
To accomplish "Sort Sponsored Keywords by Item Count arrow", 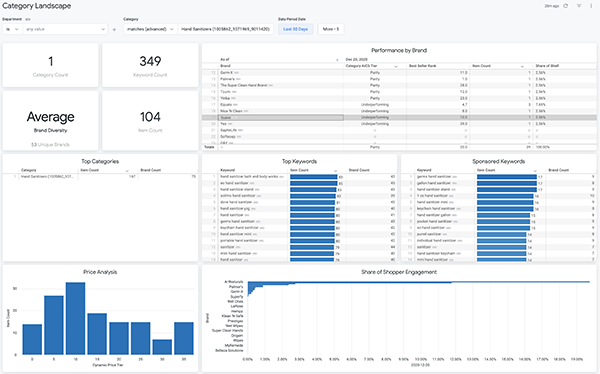I will (x=535, y=170).
